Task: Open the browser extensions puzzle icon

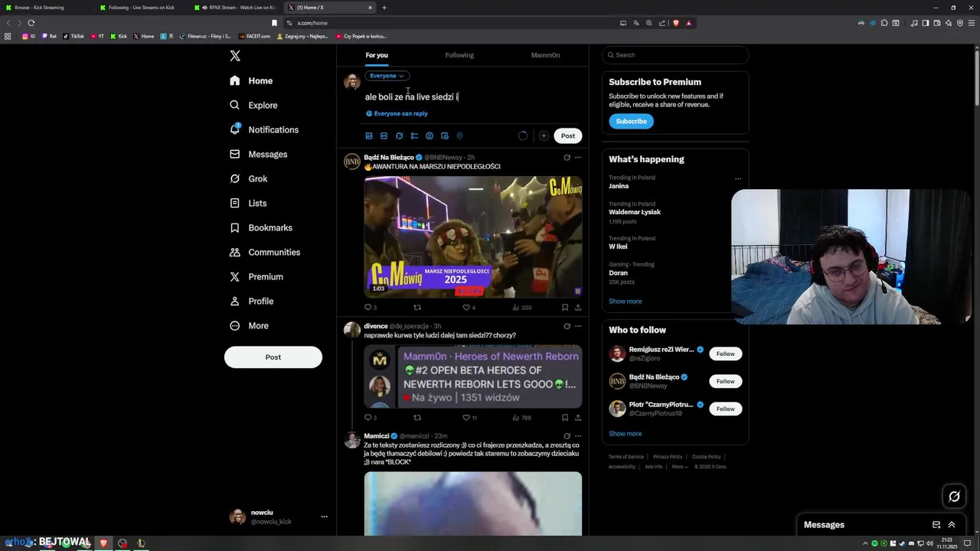Action: point(884,23)
